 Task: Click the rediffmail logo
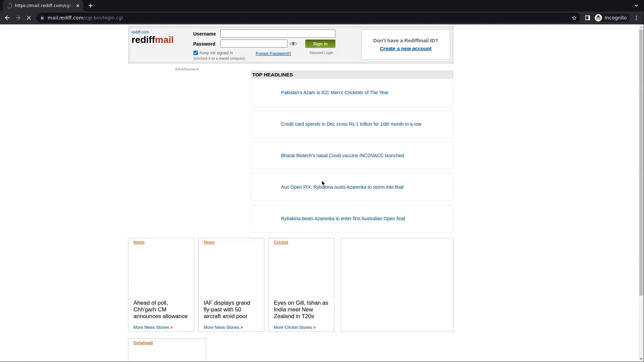pyautogui.click(x=153, y=40)
